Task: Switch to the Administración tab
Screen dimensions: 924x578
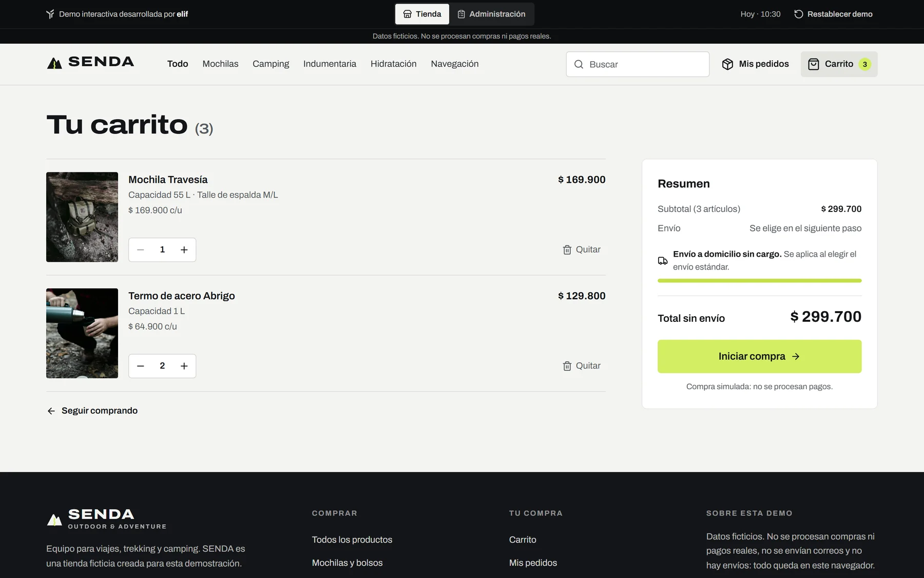Action: (491, 14)
